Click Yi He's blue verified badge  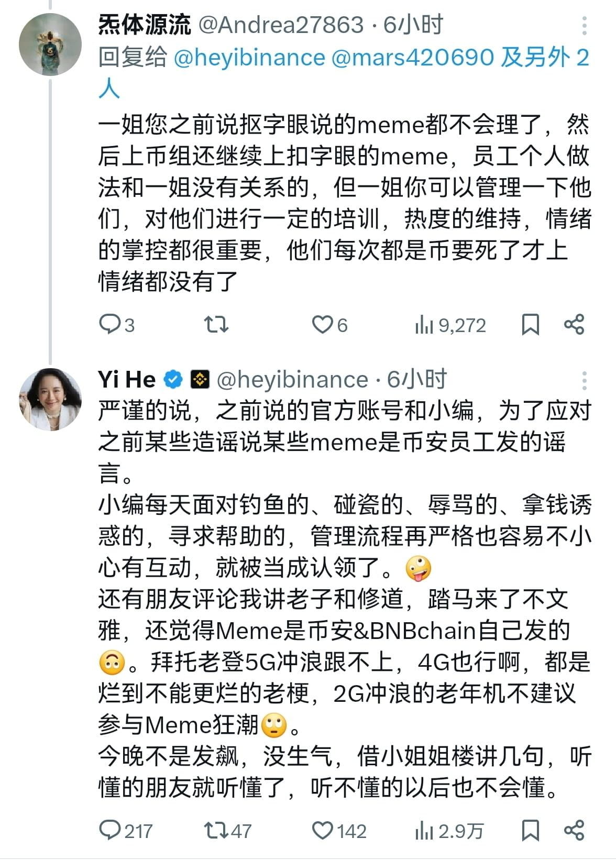pyautogui.click(x=173, y=379)
